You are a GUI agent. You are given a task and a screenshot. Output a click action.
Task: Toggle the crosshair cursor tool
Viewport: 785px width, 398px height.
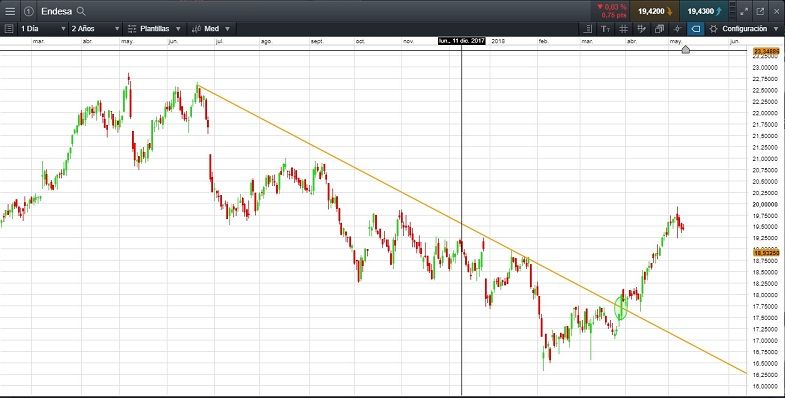[x=677, y=29]
